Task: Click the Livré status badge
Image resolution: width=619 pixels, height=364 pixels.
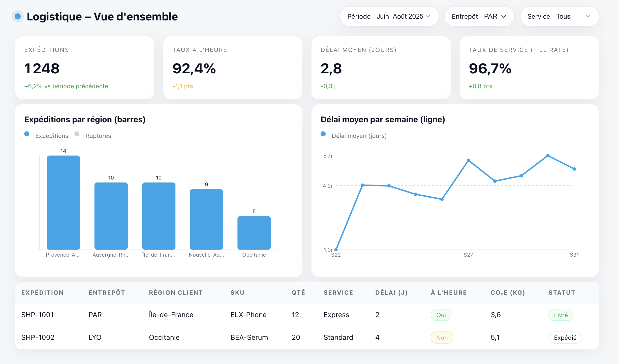Action: pos(561,315)
